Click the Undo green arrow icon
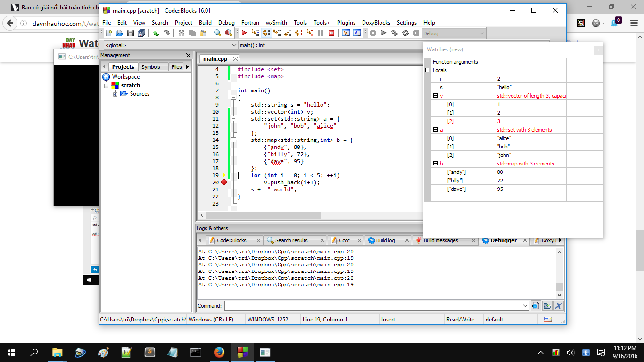This screenshot has height=362, width=644. pos(156,33)
